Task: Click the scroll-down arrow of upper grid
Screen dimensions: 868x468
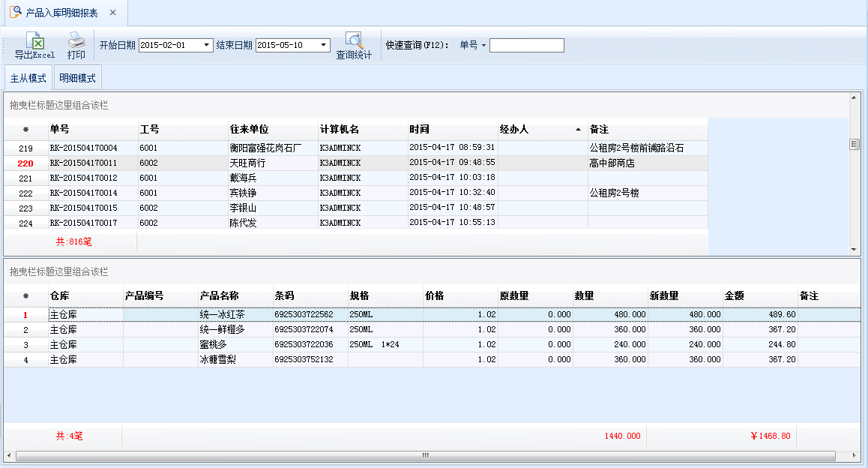Action: 854,249
